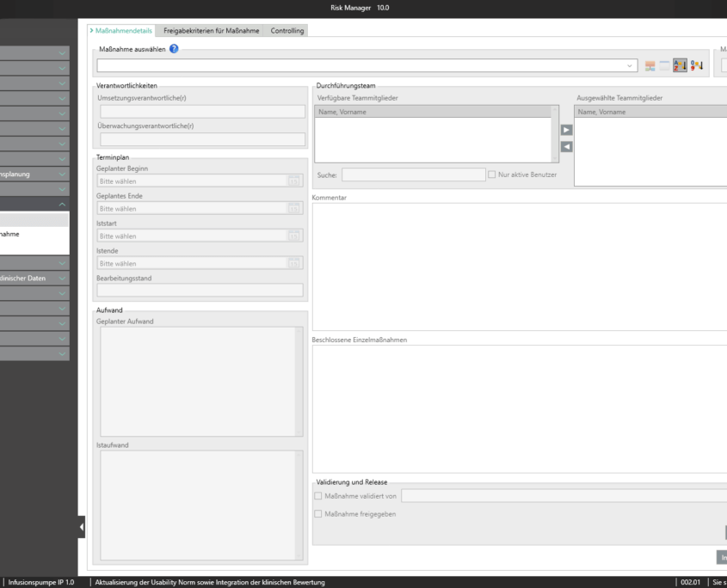Click the Suche search input field
Screen dimensions: 727x588
(x=413, y=175)
